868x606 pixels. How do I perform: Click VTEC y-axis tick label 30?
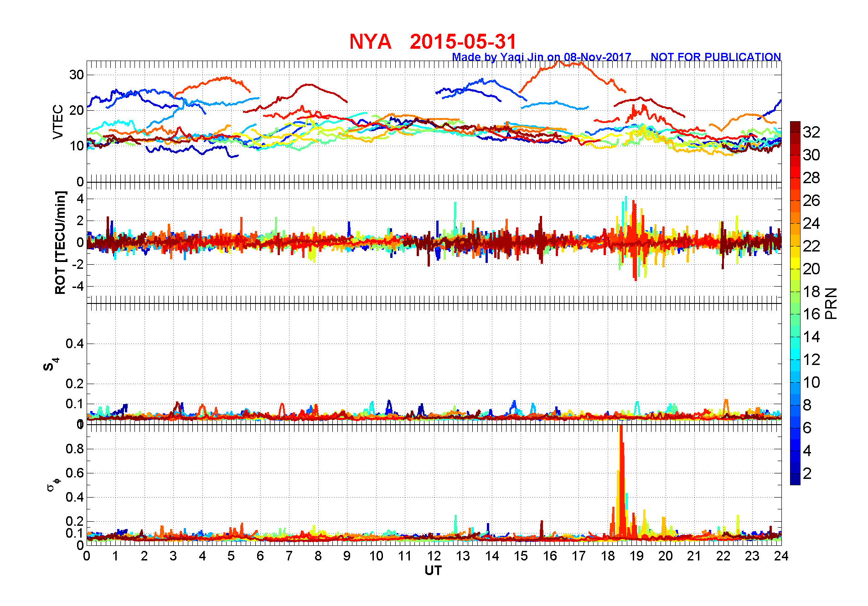coord(76,75)
